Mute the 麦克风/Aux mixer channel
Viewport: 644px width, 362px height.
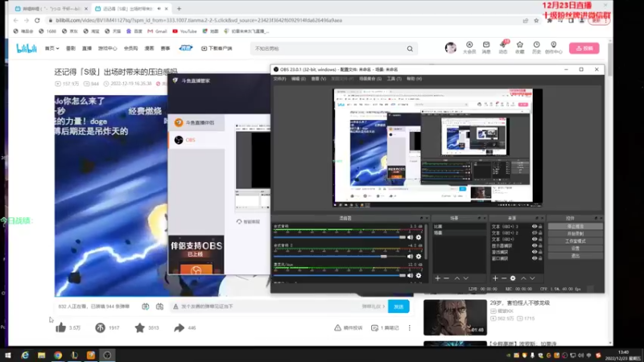(410, 275)
